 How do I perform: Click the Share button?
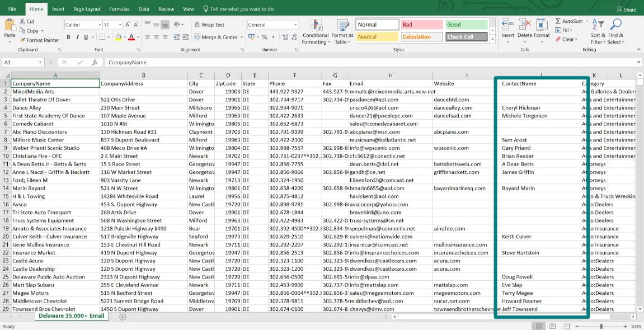click(x=626, y=10)
